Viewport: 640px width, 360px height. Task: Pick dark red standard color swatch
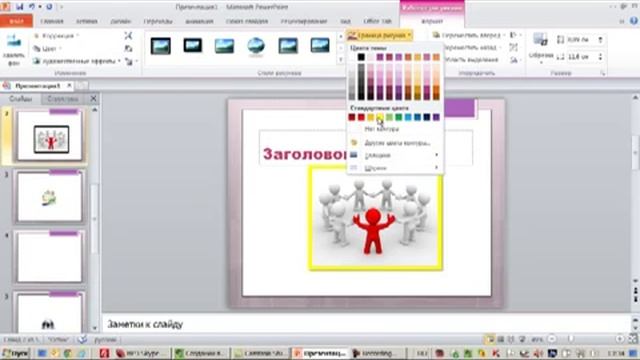click(352, 118)
